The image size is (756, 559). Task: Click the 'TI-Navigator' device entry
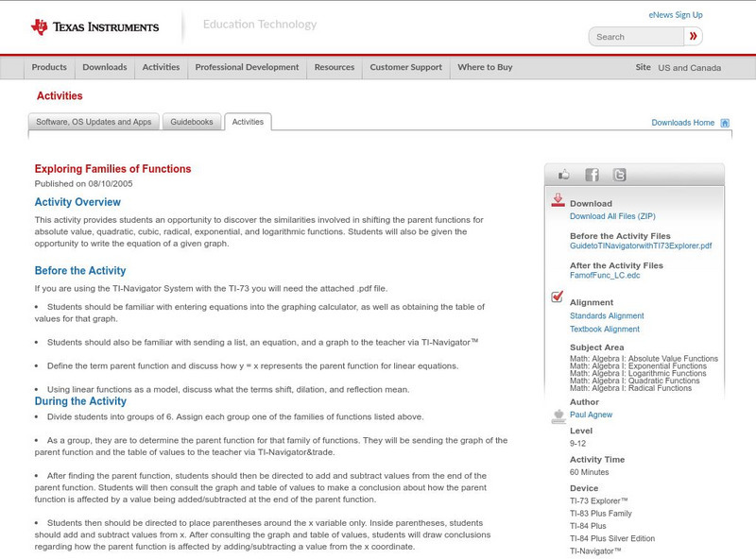595,551
